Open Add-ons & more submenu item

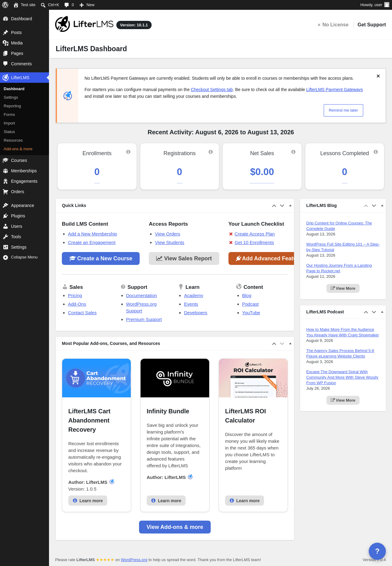18,149
